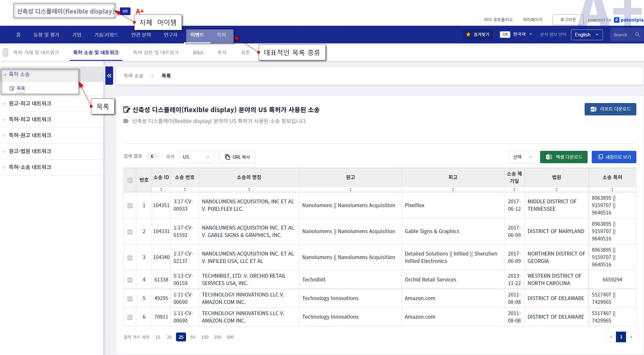This screenshot has width=644, height=355.
Task: Click the search magnifier icon
Action: pyautogui.click(x=637, y=35)
